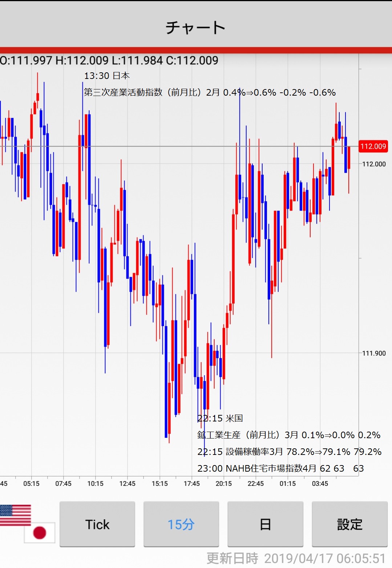This screenshot has height=568, width=392.
Task: Tap the チャート header title
Action: (x=195, y=28)
